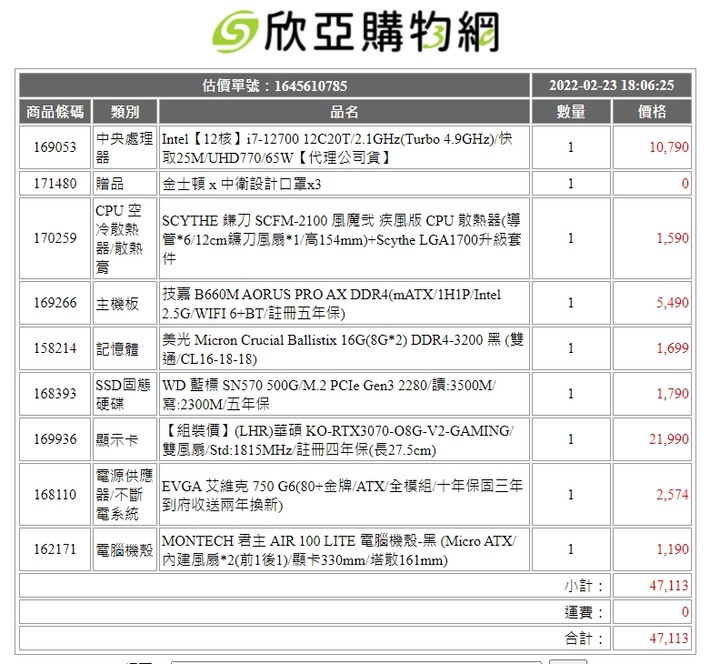Click the 合計 label
The width and height of the screenshot is (720, 664).
pyautogui.click(x=583, y=638)
